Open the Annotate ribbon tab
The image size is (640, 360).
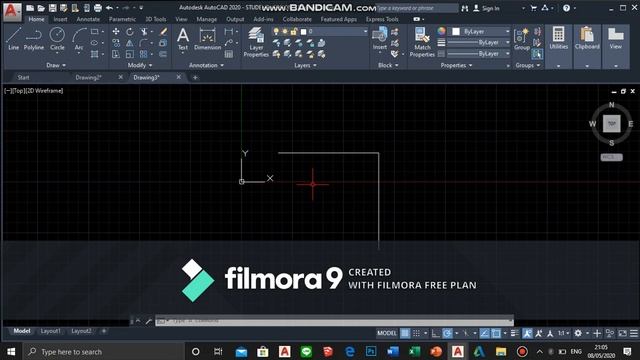pyautogui.click(x=88, y=19)
